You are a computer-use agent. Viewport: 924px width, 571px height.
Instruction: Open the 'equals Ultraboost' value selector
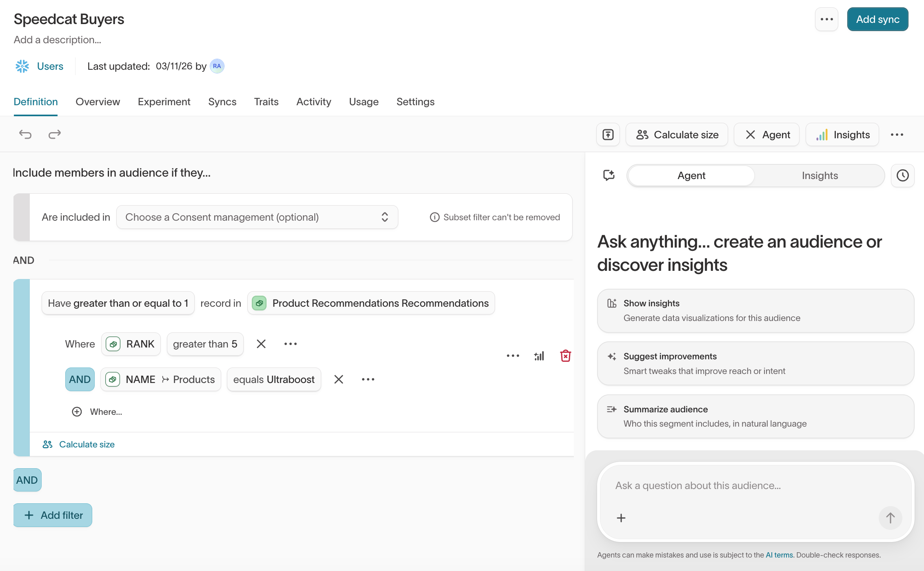tap(274, 379)
